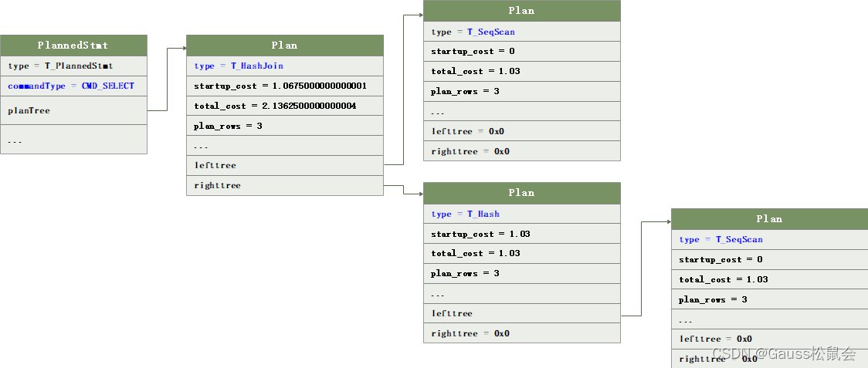868x368 pixels.
Task: Click 'righttree = 0x0' in Hash plan
Action: (x=521, y=333)
